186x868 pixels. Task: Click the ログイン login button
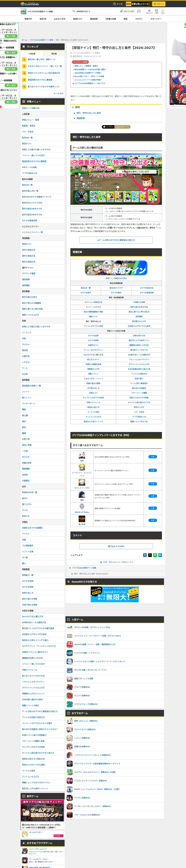(x=158, y=4)
